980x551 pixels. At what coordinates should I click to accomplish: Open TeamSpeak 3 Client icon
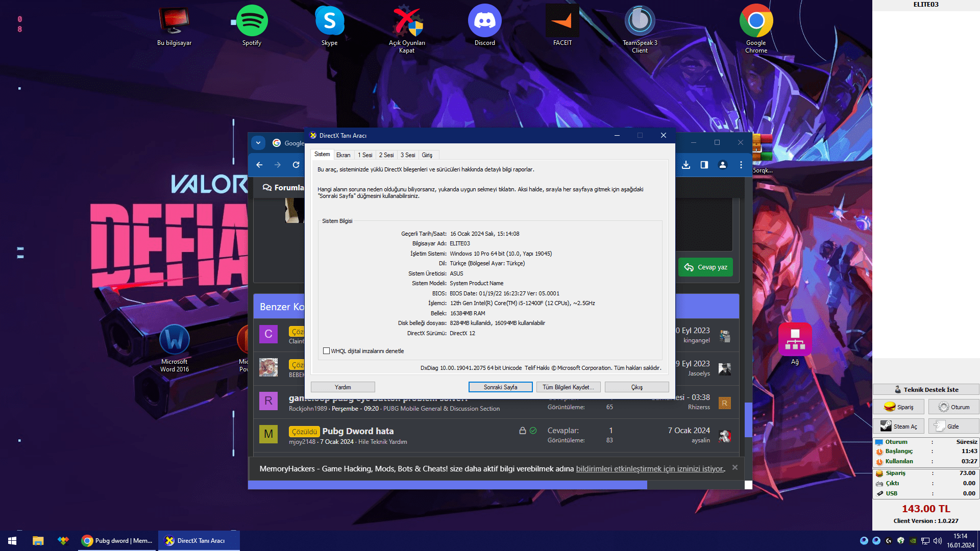(x=640, y=29)
